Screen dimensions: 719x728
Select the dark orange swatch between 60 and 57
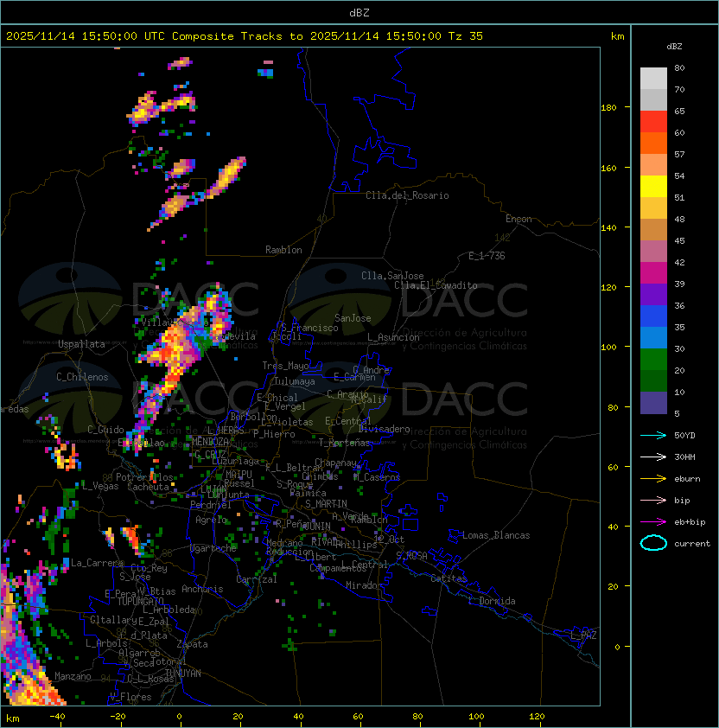tap(653, 143)
